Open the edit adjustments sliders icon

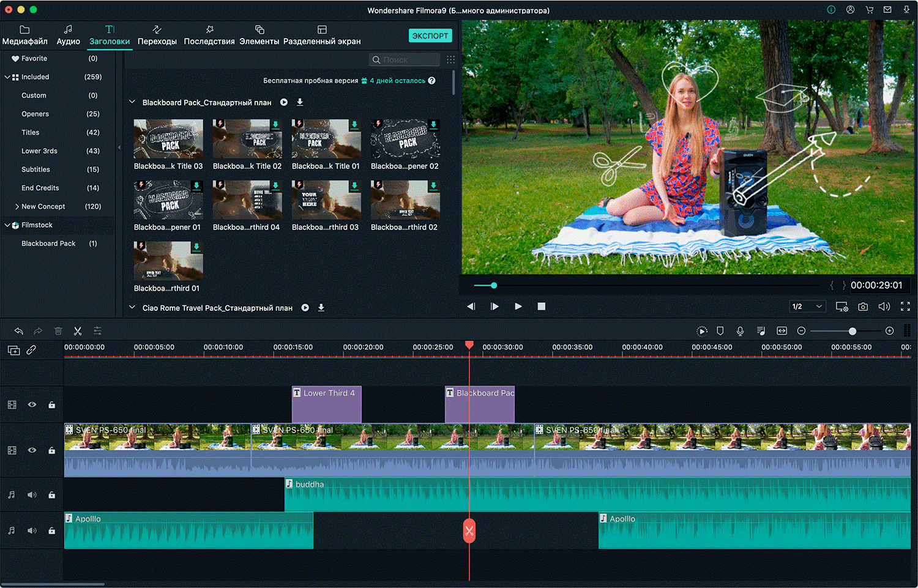[x=97, y=331]
